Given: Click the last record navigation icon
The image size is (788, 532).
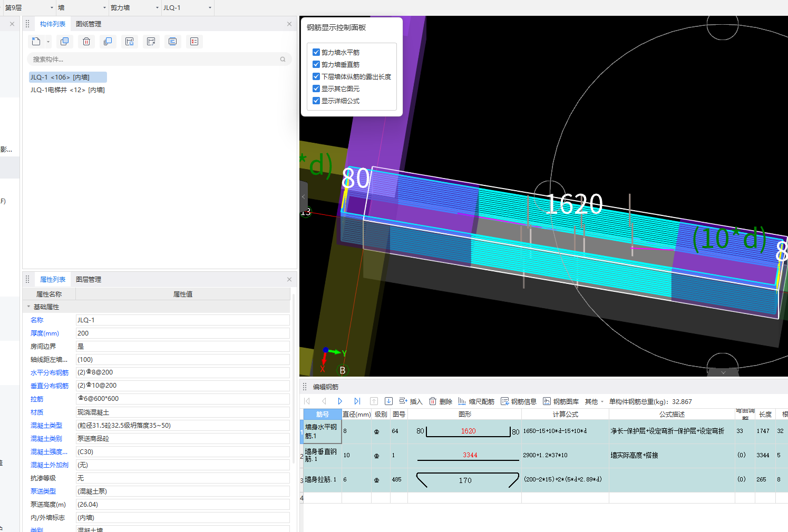Looking at the screenshot, I should click(x=357, y=401).
